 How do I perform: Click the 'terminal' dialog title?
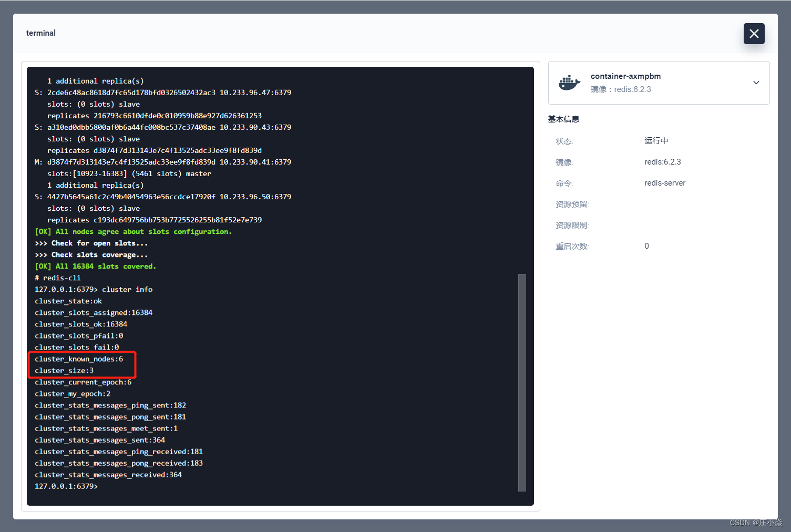(41, 33)
